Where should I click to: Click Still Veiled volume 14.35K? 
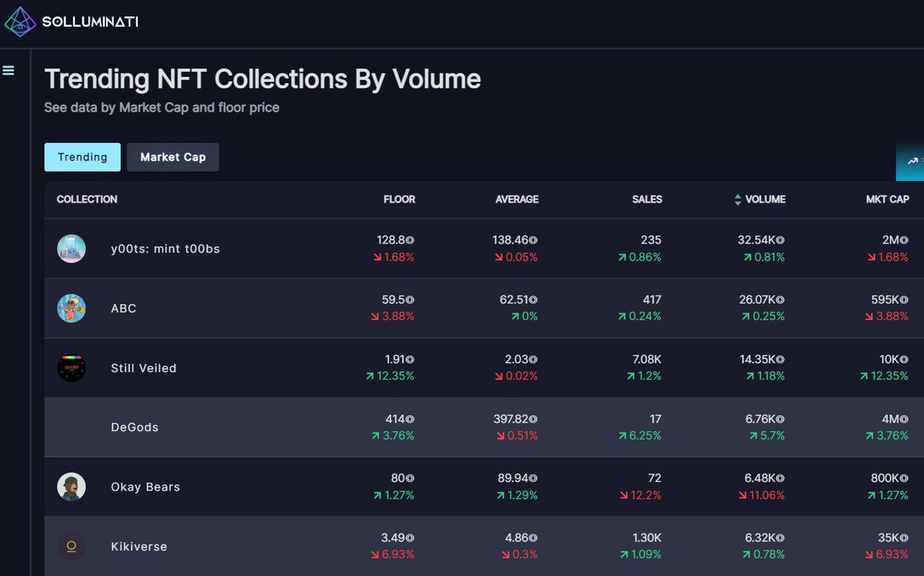(762, 360)
